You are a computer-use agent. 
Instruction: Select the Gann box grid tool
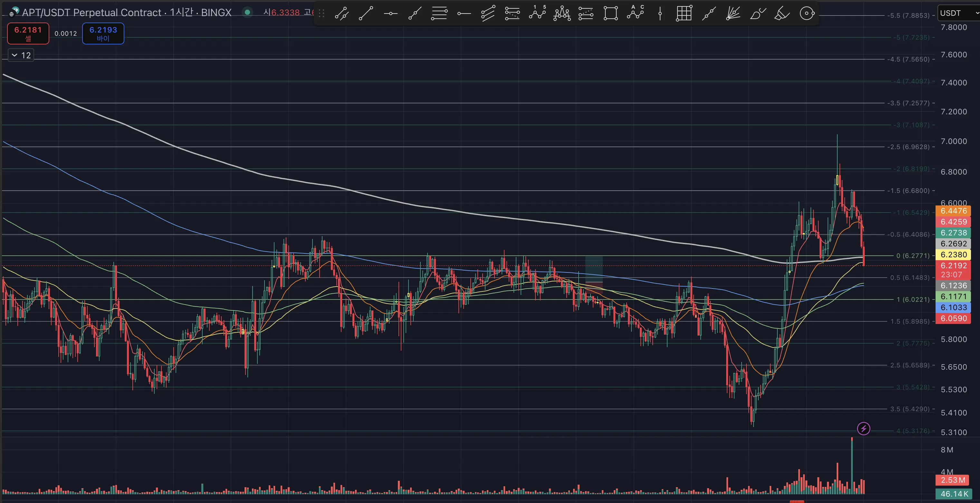click(x=684, y=14)
